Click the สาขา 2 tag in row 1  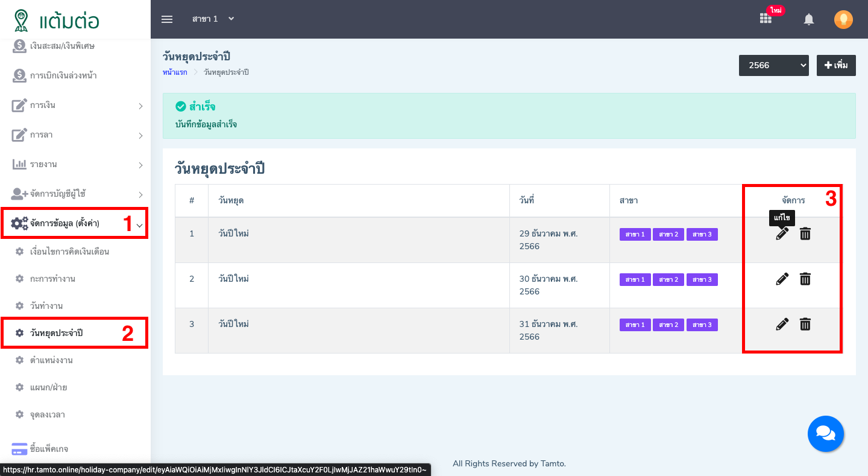pos(668,234)
